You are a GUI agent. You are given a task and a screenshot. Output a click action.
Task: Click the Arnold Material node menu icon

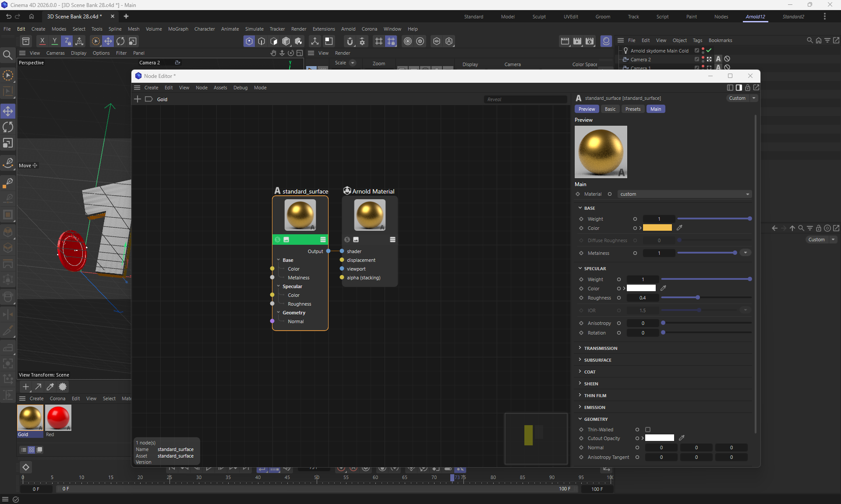click(392, 240)
